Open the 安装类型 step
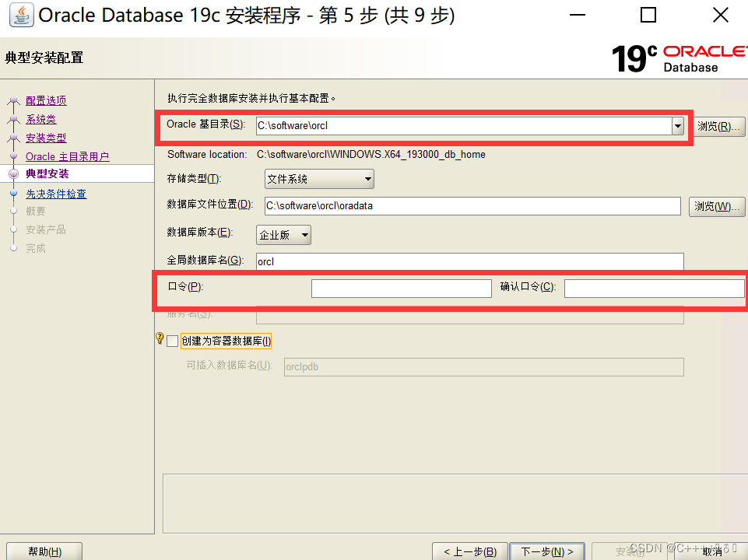The height and width of the screenshot is (560, 748). coord(46,138)
